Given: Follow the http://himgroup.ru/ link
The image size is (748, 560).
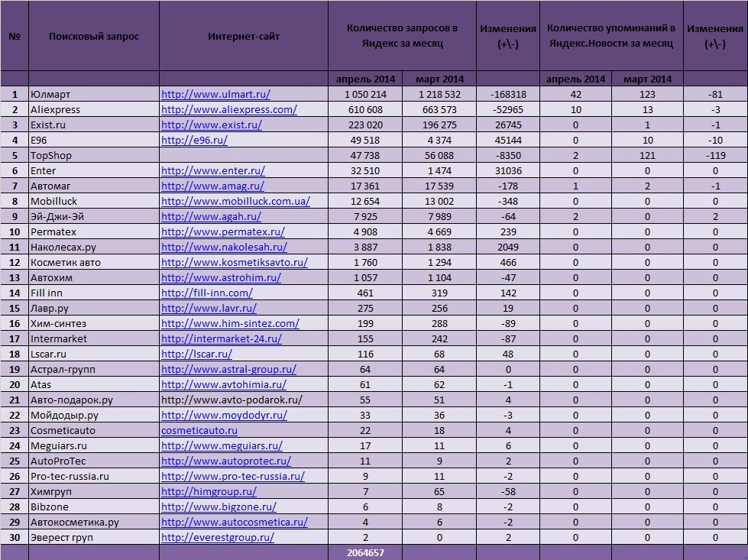Looking at the screenshot, I should (x=209, y=491).
